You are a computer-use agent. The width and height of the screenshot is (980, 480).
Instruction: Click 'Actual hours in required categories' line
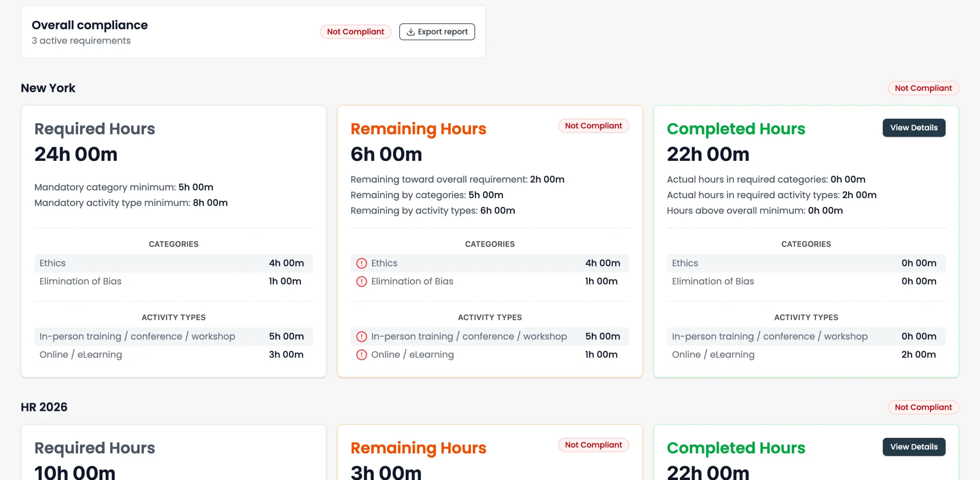click(766, 179)
